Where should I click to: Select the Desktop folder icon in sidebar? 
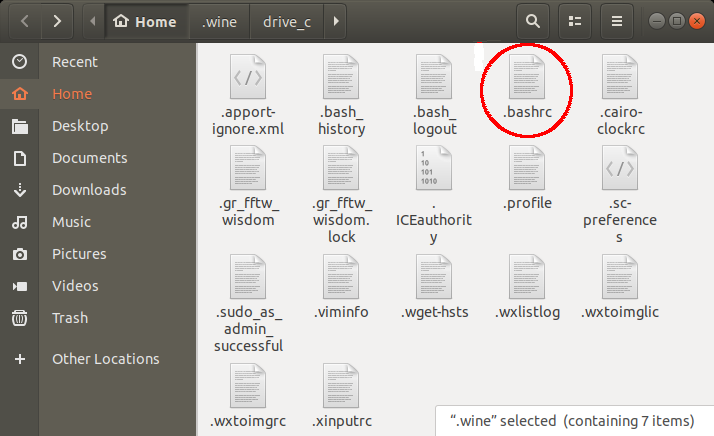click(20, 126)
